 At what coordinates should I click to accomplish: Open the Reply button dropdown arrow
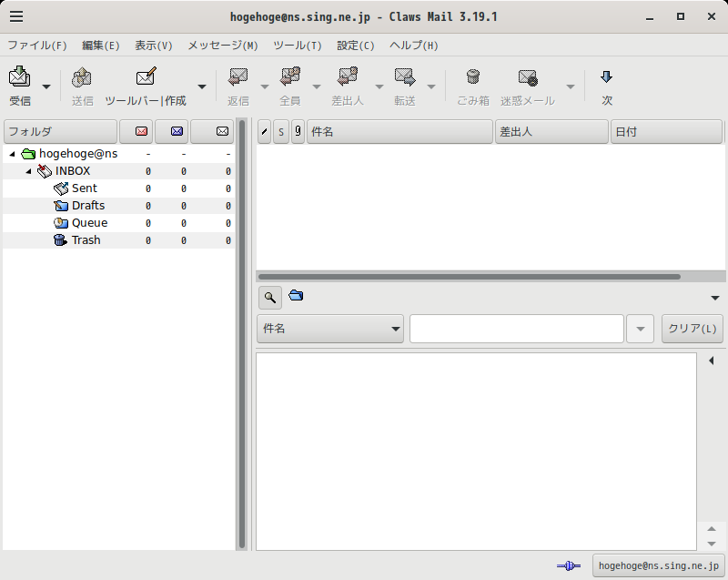tap(265, 86)
